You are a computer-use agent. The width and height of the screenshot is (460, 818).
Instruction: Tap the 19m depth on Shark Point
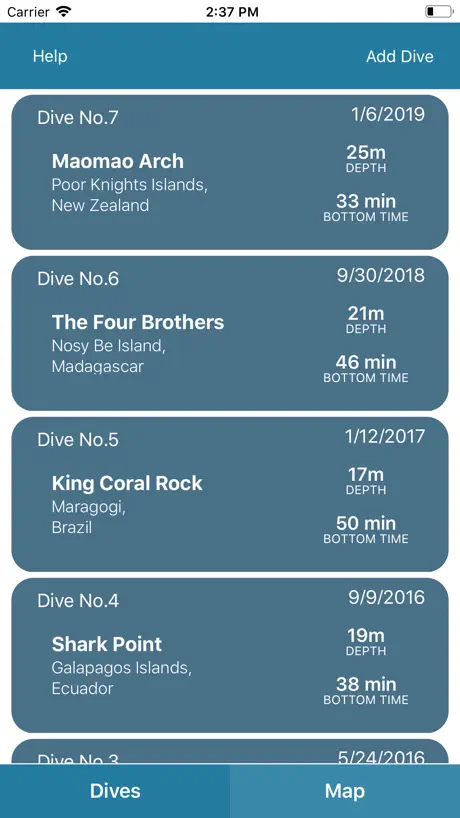coord(366,636)
